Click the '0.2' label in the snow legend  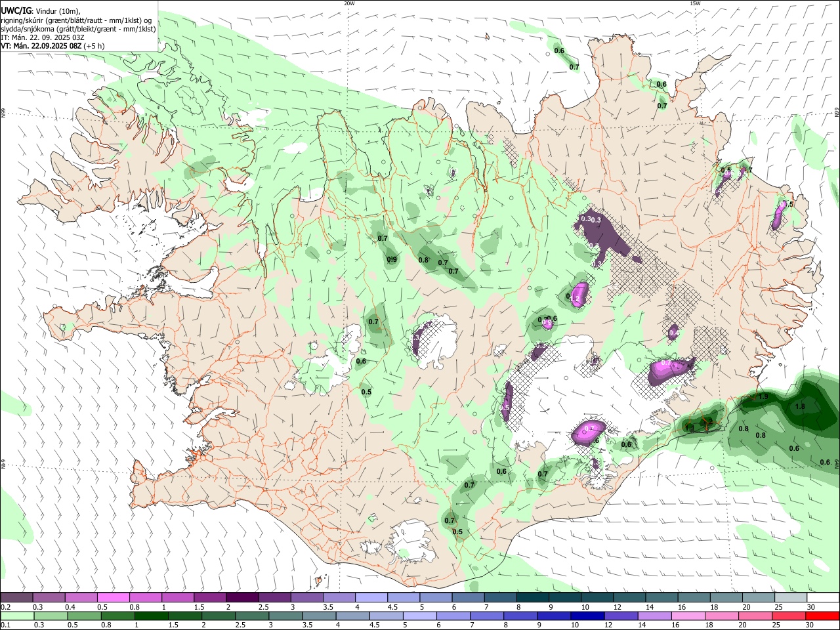(5, 607)
